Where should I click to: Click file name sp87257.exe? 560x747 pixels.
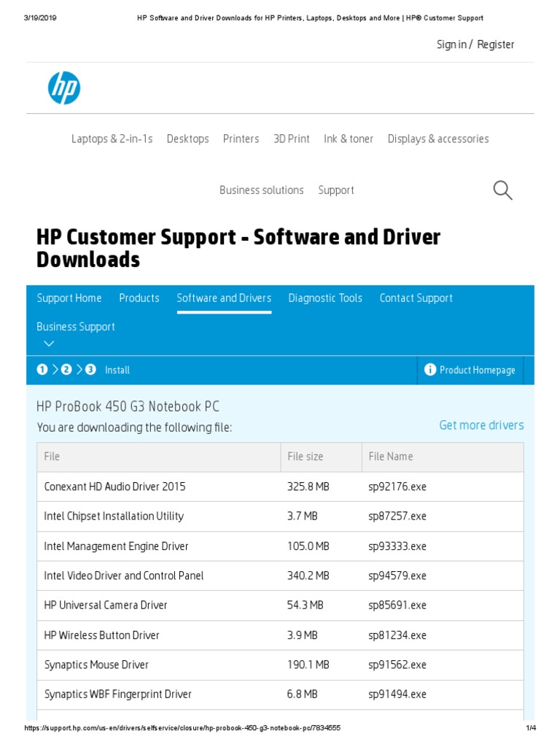pos(397,516)
